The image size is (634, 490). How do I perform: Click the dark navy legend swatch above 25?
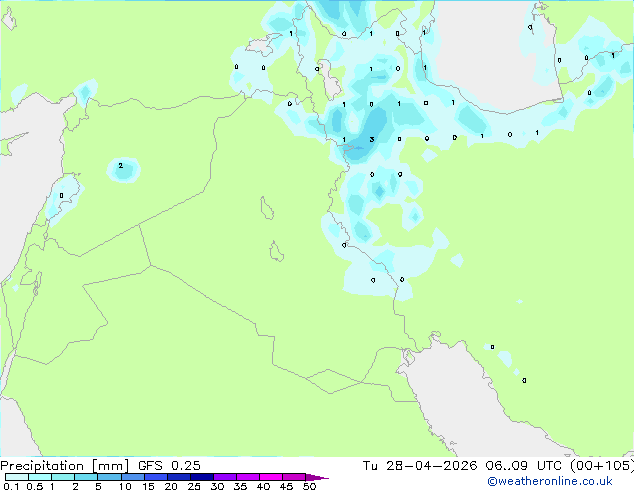pyautogui.click(x=202, y=477)
